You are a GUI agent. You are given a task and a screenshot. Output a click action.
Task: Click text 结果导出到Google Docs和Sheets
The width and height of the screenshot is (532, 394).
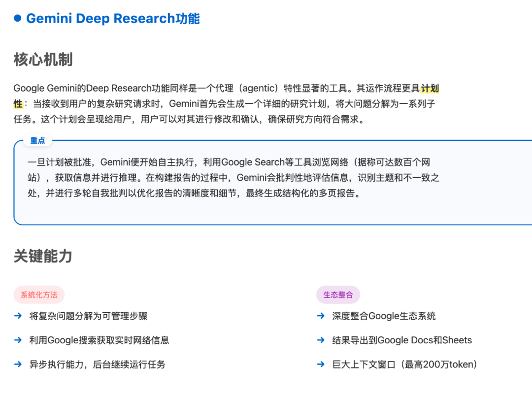(x=402, y=340)
